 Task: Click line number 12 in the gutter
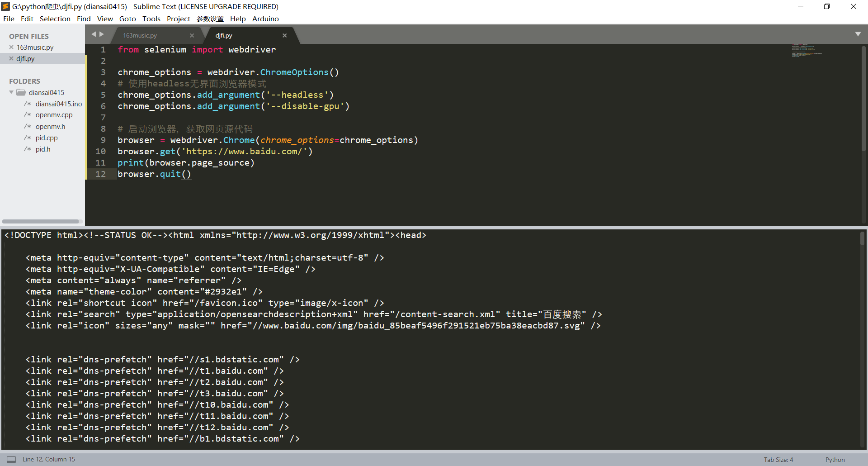[x=100, y=174]
